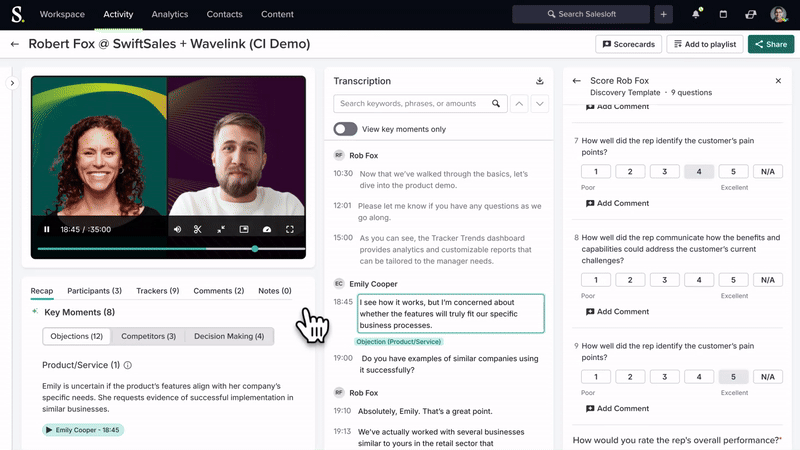Click the scissors clip icon on video
Screen dimensions: 800x450
click(x=197, y=230)
